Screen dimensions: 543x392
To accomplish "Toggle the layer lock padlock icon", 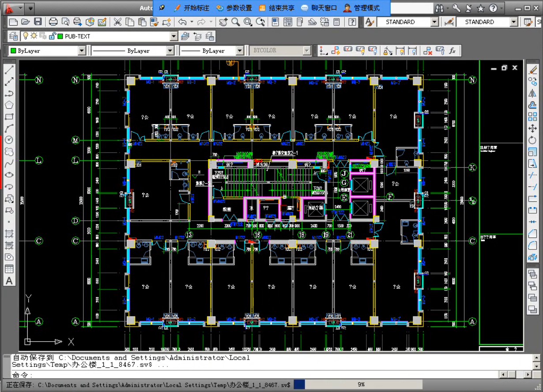I will tap(52, 36).
